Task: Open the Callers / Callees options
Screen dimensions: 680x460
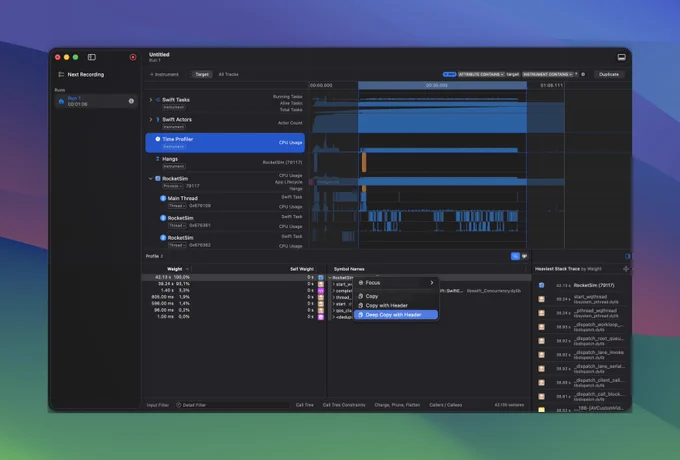Action: tap(446, 405)
